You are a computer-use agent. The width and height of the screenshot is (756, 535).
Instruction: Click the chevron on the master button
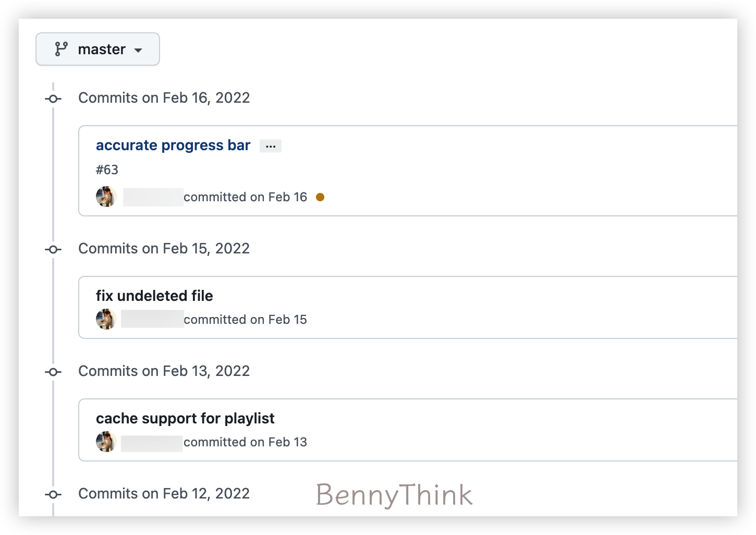(138, 50)
